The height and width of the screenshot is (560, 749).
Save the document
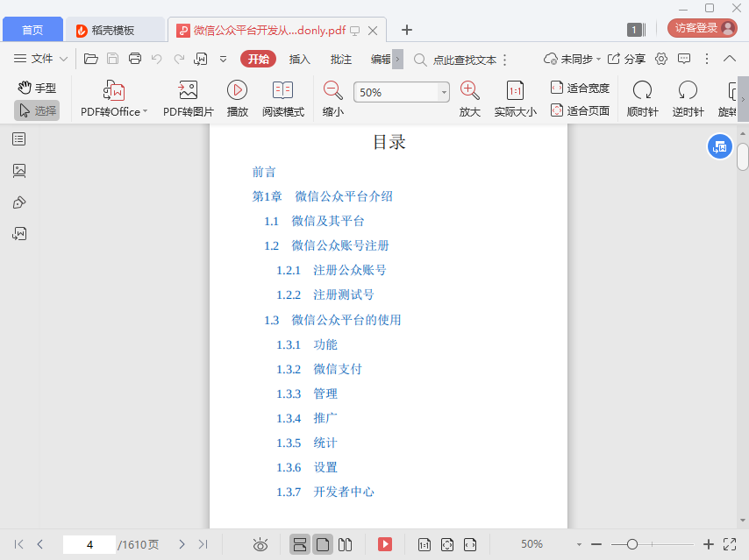pyautogui.click(x=113, y=59)
